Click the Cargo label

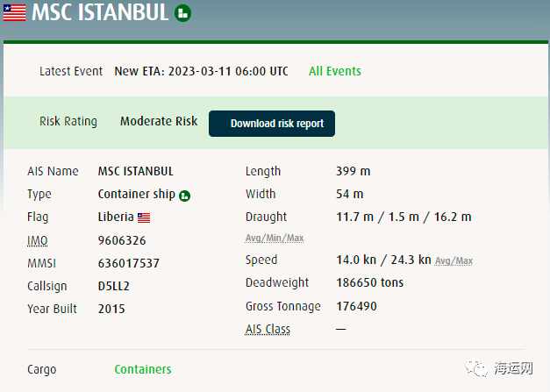point(42,369)
